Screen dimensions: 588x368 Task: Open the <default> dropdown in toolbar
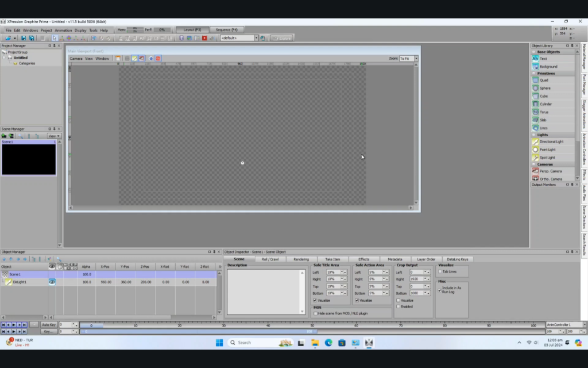[257, 38]
